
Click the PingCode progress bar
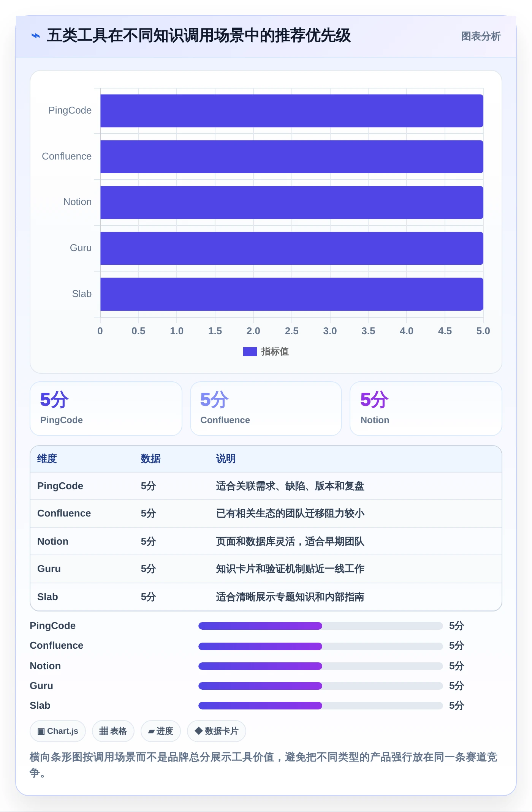[321, 626]
